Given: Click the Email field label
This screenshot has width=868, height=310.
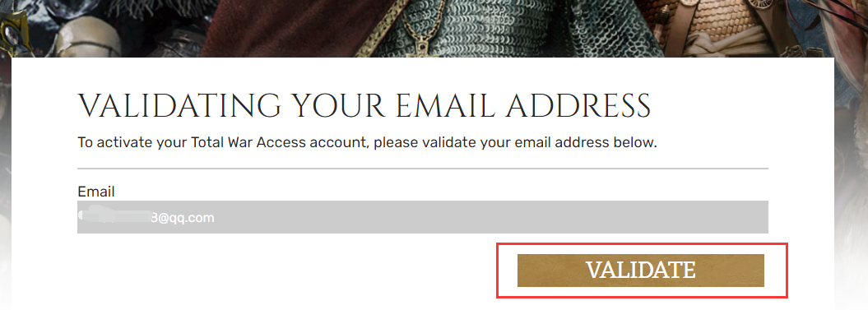Looking at the screenshot, I should 96,192.
